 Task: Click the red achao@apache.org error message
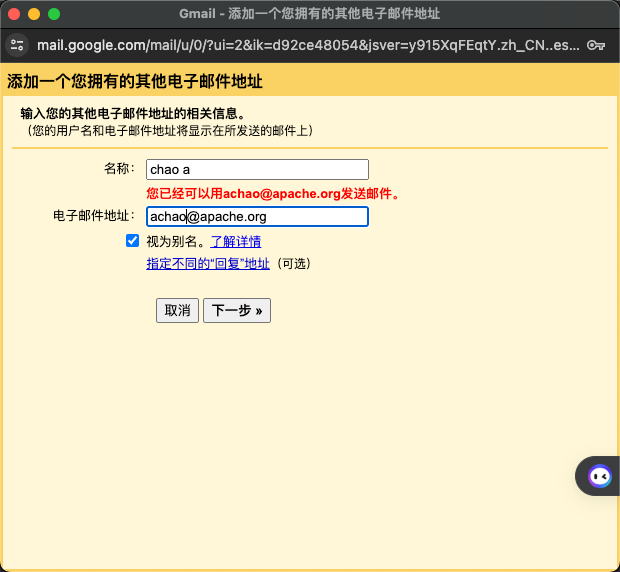[x=273, y=193]
